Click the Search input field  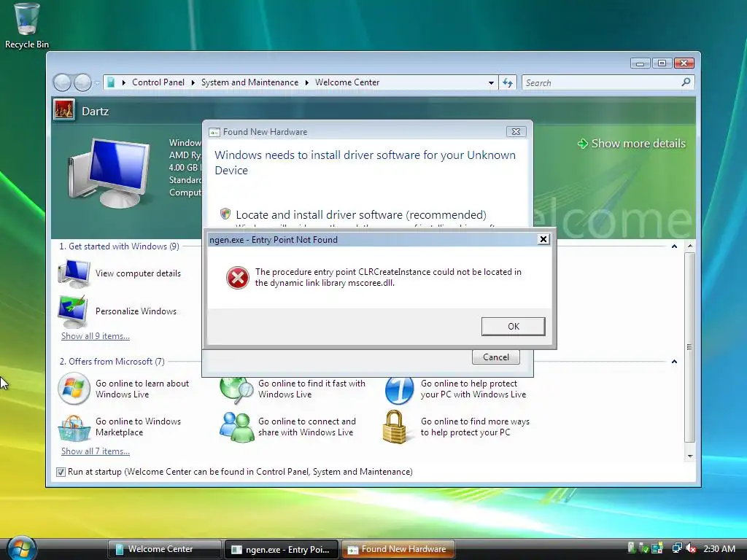(602, 83)
